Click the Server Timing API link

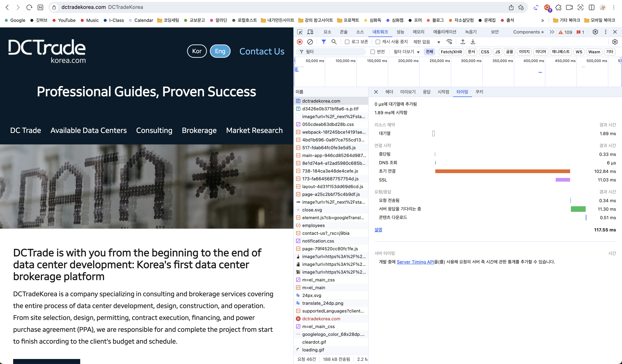415,262
